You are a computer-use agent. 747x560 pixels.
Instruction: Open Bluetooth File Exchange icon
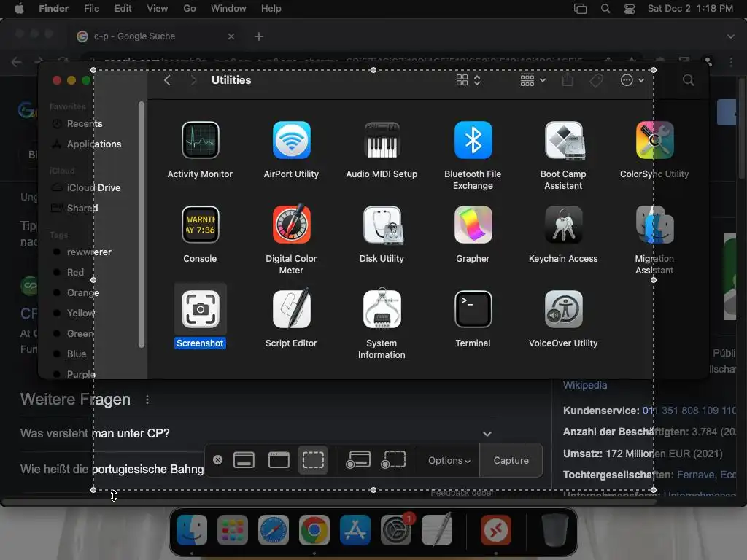[x=473, y=140]
